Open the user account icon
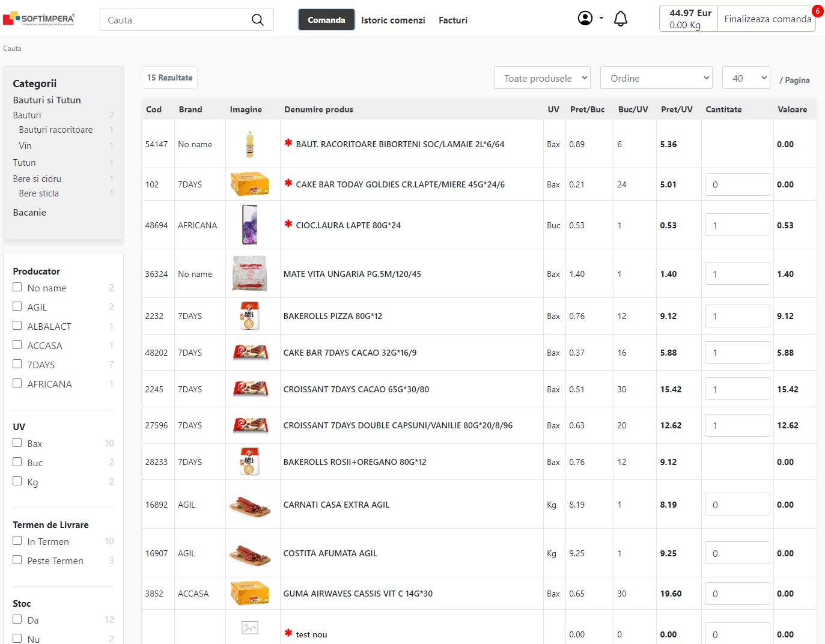 click(585, 19)
